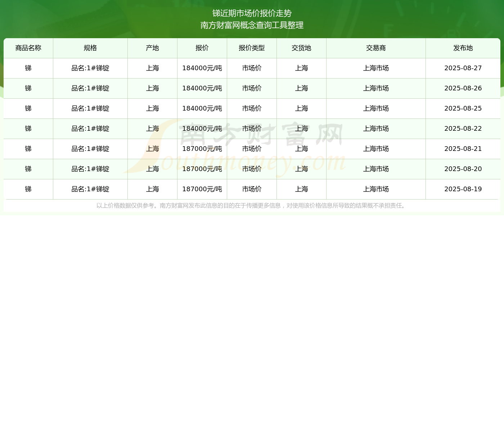Click 品名:1#锑锭 in the 2025-08-26 row

click(90, 88)
